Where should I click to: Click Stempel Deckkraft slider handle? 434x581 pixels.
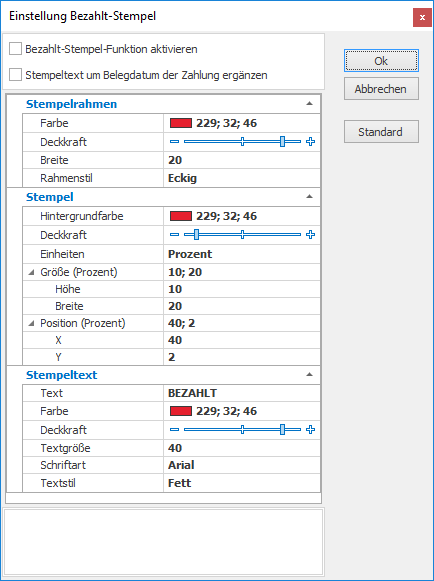point(196,235)
